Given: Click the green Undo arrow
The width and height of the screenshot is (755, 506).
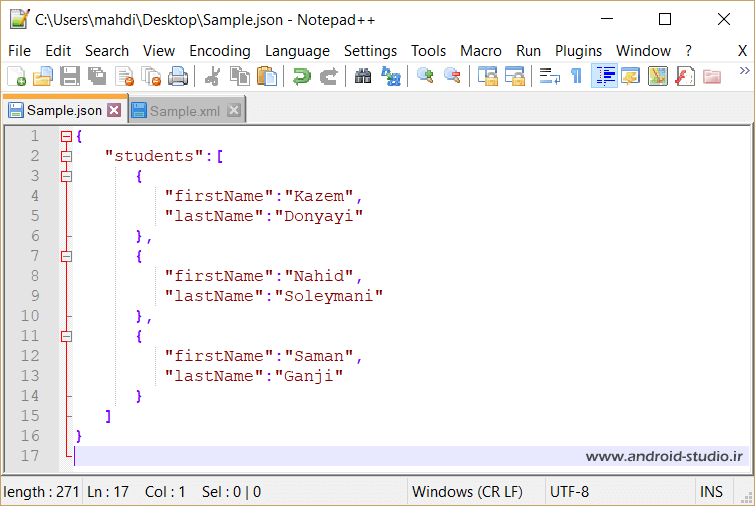Looking at the screenshot, I should pyautogui.click(x=301, y=77).
